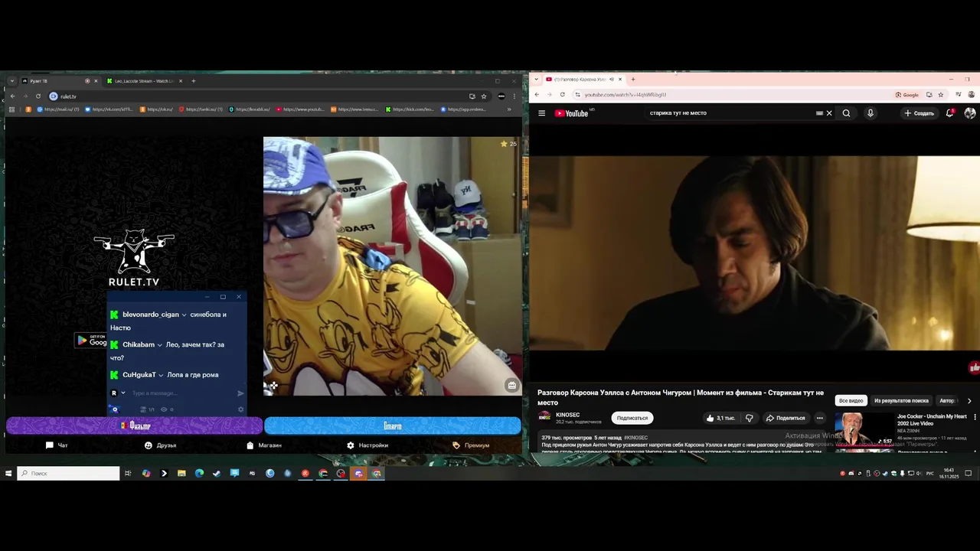Reload the YouTube page

[562, 95]
